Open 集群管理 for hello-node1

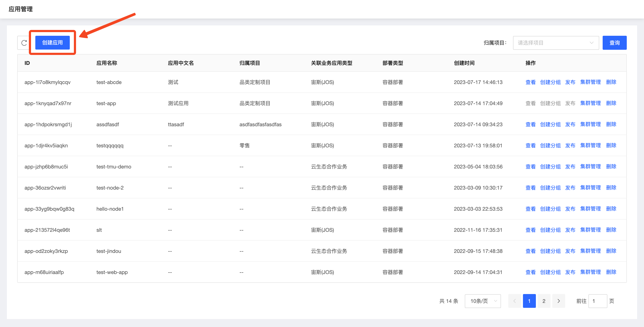click(590, 209)
